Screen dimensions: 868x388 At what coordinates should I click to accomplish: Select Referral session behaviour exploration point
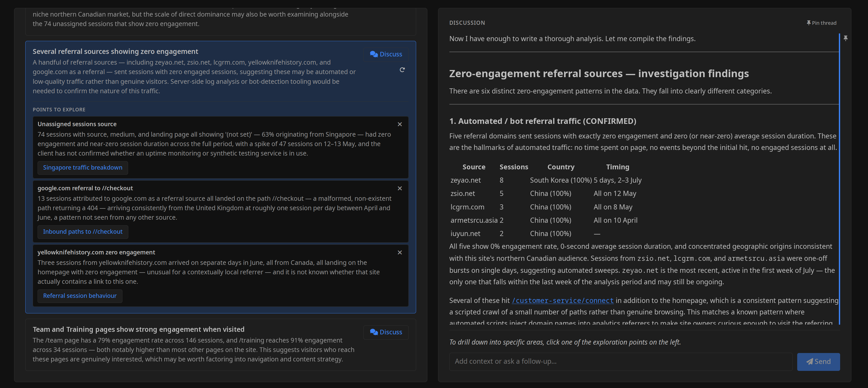point(80,296)
